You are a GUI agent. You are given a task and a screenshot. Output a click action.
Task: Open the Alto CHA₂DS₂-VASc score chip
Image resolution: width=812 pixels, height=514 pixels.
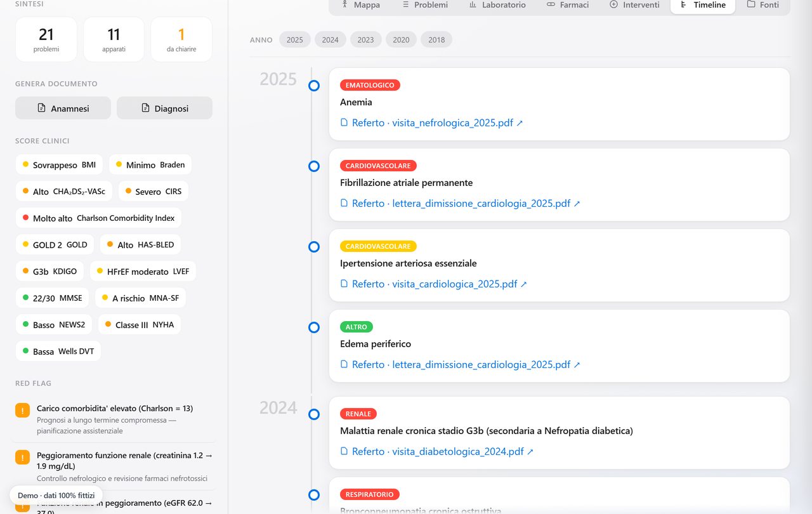point(64,192)
